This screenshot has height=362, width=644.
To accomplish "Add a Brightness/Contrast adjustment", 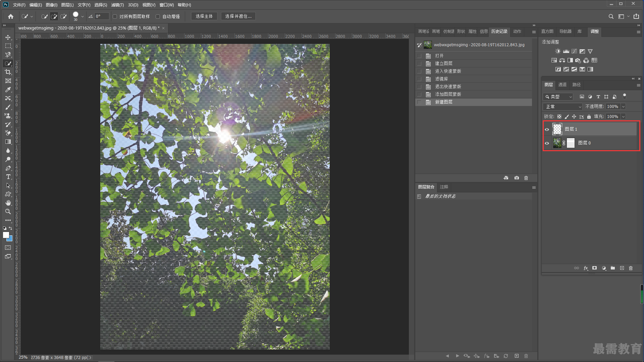I will (557, 51).
